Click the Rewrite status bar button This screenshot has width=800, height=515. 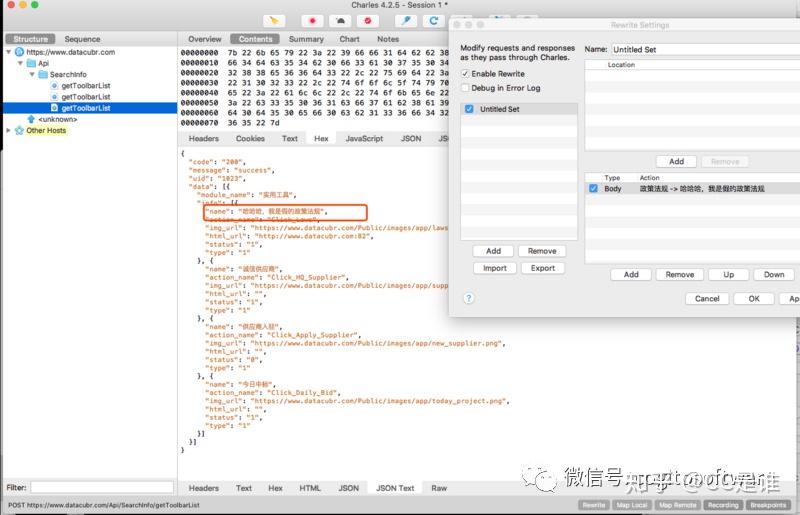(x=594, y=505)
